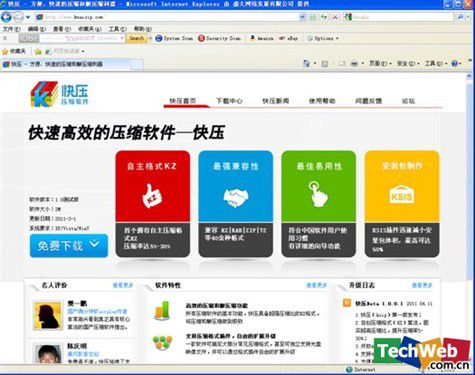
Task: Expand the address bar history dropdown arrow
Action: 302,17
